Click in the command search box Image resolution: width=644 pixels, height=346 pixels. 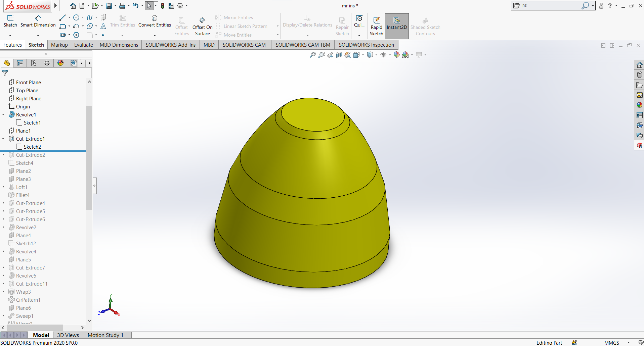click(551, 5)
